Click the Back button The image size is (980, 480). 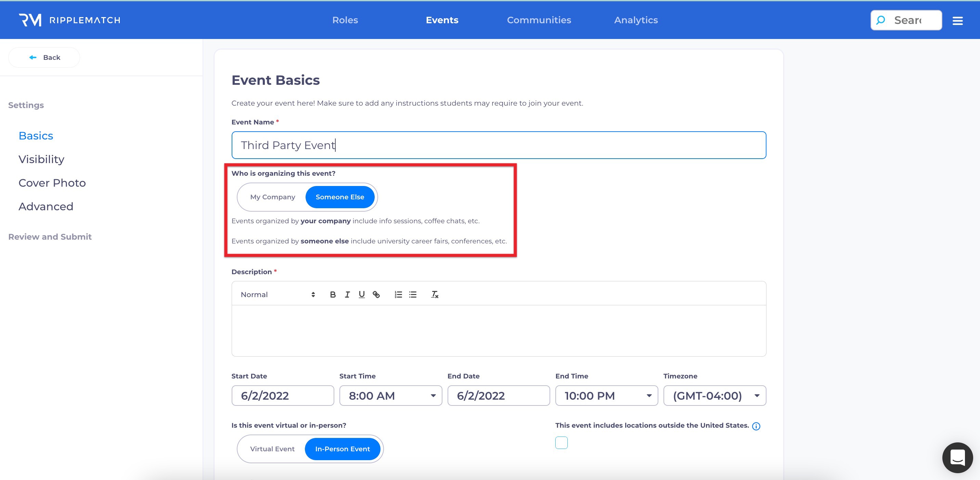click(x=44, y=57)
